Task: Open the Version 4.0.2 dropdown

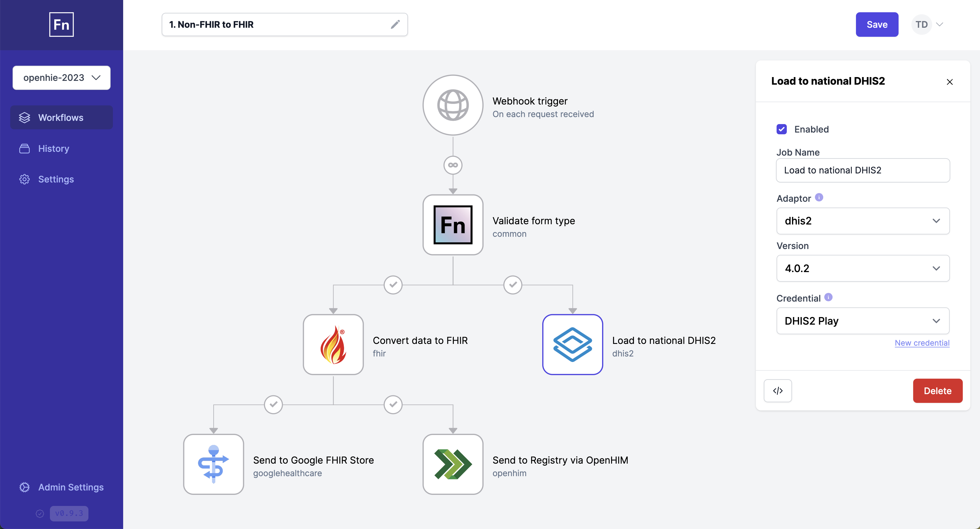Action: point(862,268)
